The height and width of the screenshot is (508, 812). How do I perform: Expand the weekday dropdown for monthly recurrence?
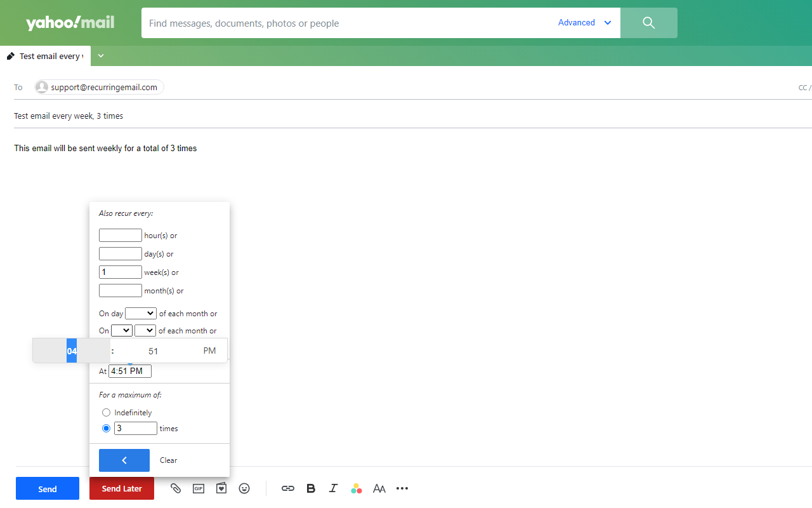pos(145,330)
